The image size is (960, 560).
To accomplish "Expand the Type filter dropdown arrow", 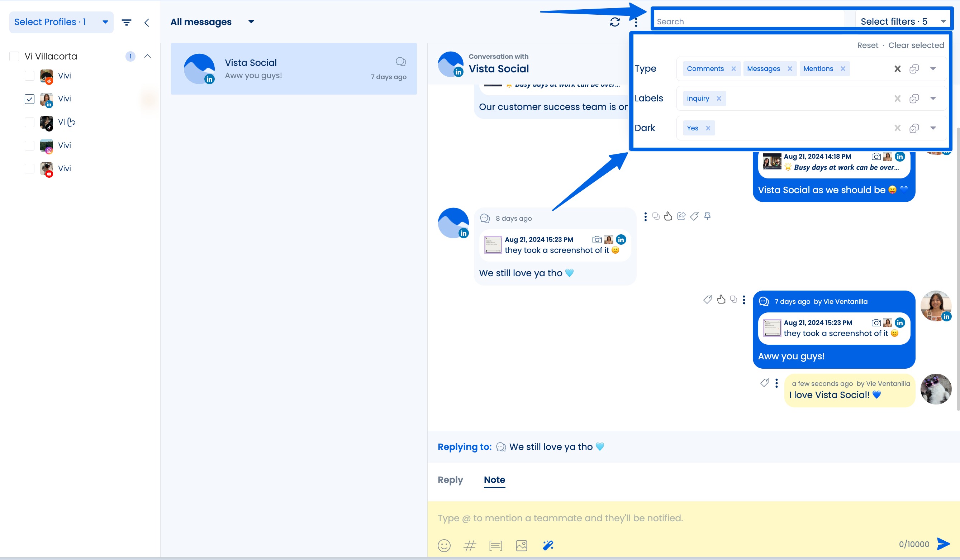I will point(933,69).
